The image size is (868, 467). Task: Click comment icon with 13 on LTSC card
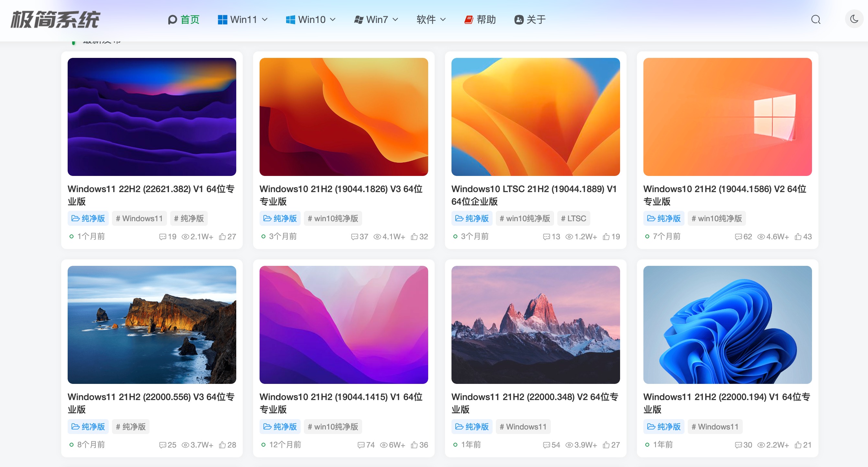pyautogui.click(x=546, y=237)
